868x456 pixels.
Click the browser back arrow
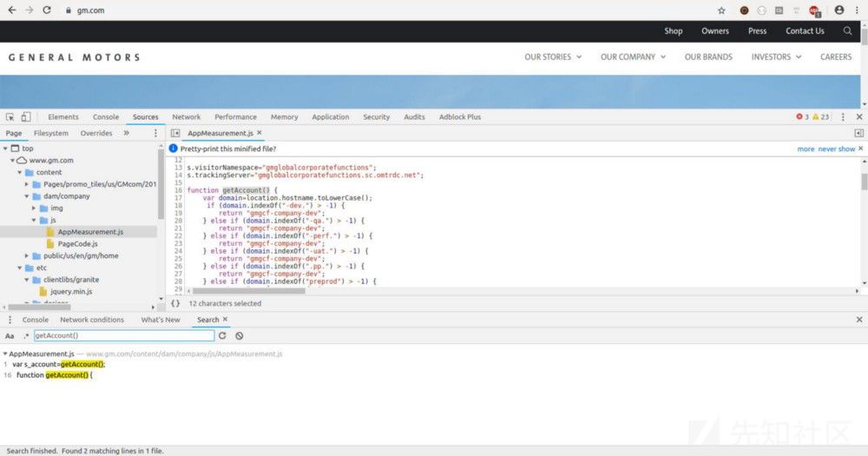11,10
